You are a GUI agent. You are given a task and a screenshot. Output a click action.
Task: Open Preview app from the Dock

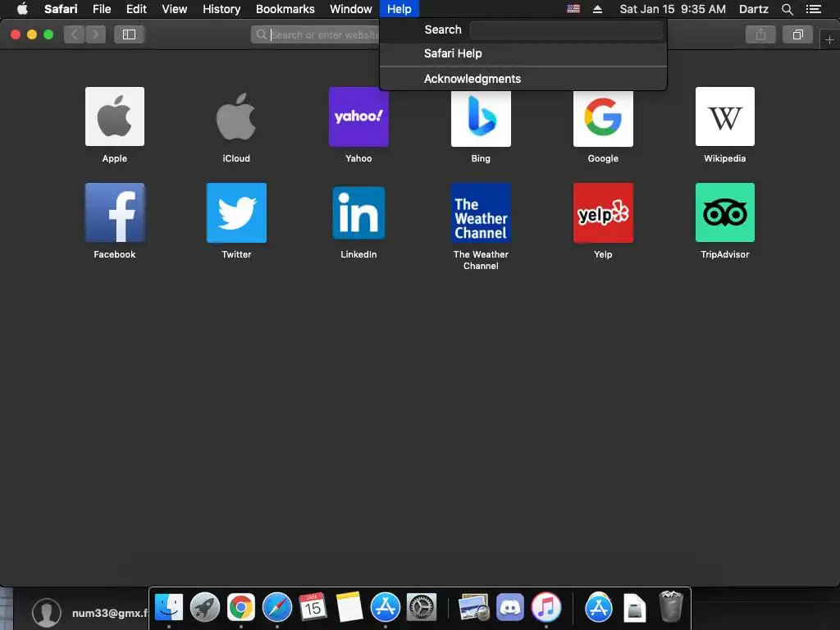click(474, 608)
